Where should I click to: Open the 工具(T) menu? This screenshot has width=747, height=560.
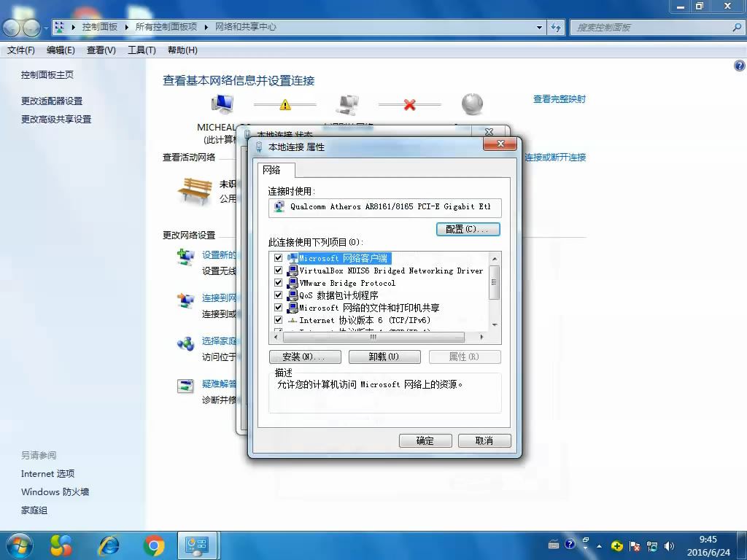click(142, 50)
